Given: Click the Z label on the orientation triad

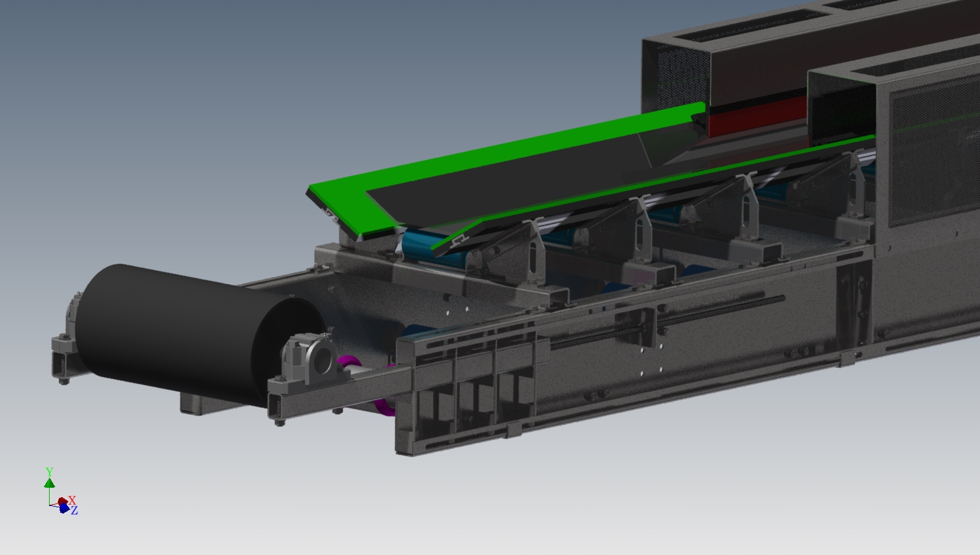Looking at the screenshot, I should coord(75,510).
